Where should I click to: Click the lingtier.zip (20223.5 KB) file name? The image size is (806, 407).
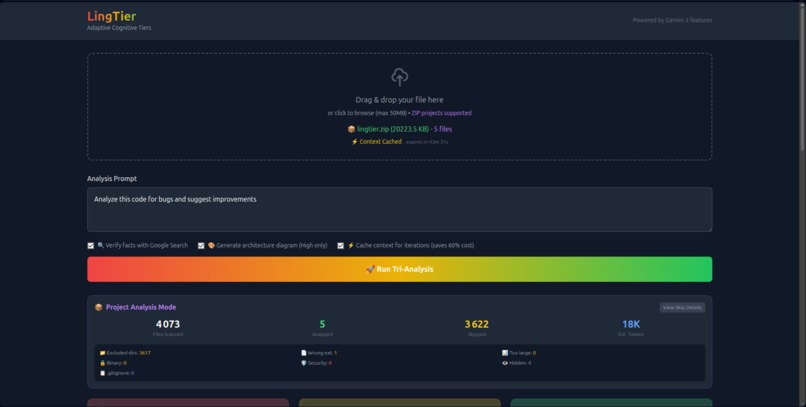393,129
